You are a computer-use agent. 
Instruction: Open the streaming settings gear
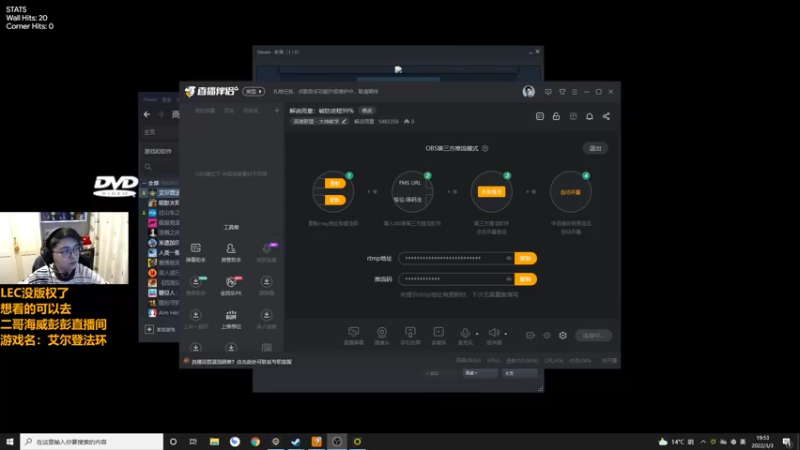pyautogui.click(x=563, y=335)
